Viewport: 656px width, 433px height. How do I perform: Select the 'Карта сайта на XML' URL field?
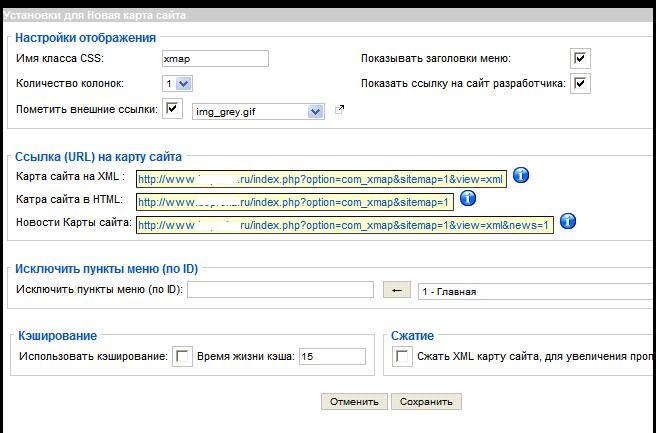point(321,179)
